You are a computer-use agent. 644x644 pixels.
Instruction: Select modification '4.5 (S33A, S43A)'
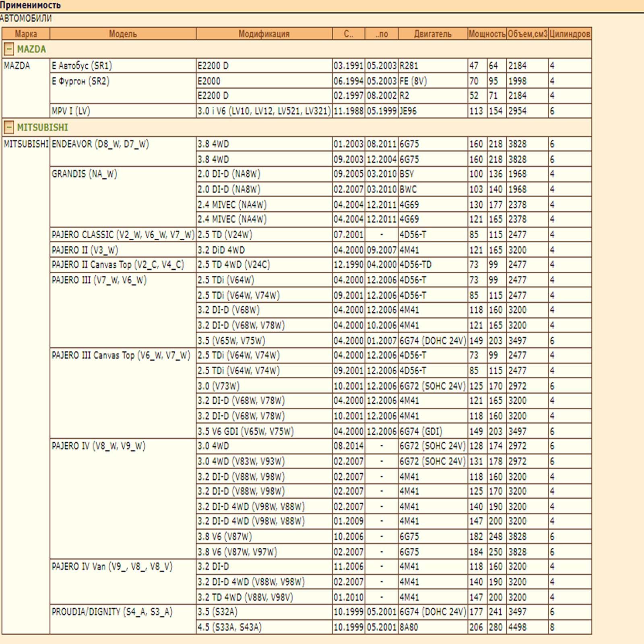pyautogui.click(x=264, y=627)
